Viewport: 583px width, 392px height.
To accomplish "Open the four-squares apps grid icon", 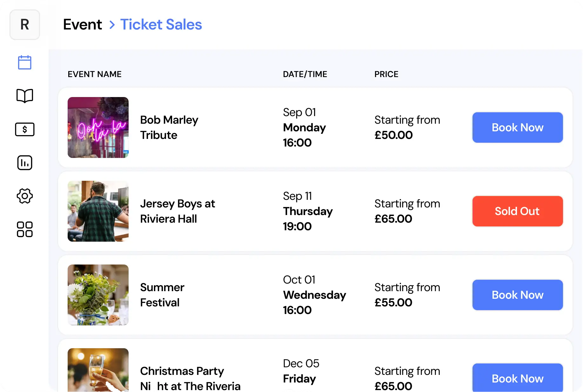I will pyautogui.click(x=25, y=229).
